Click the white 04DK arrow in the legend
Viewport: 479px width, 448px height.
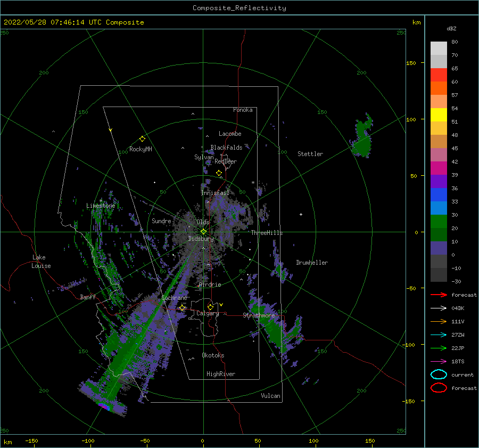(x=439, y=308)
